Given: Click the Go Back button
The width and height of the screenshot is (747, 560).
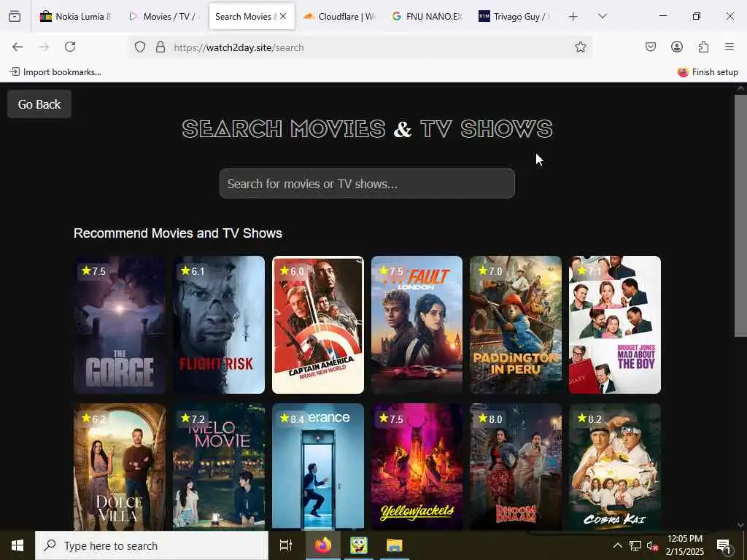Looking at the screenshot, I should 39,104.
